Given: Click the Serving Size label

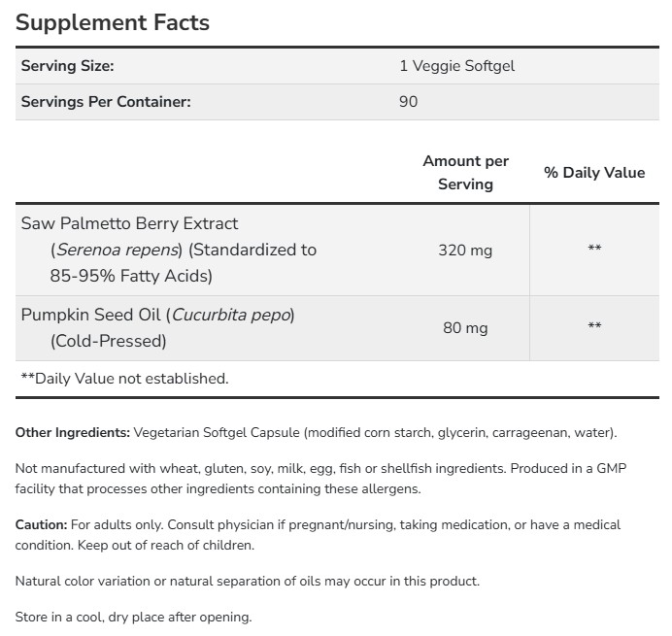Looking at the screenshot, I should 67,66.
